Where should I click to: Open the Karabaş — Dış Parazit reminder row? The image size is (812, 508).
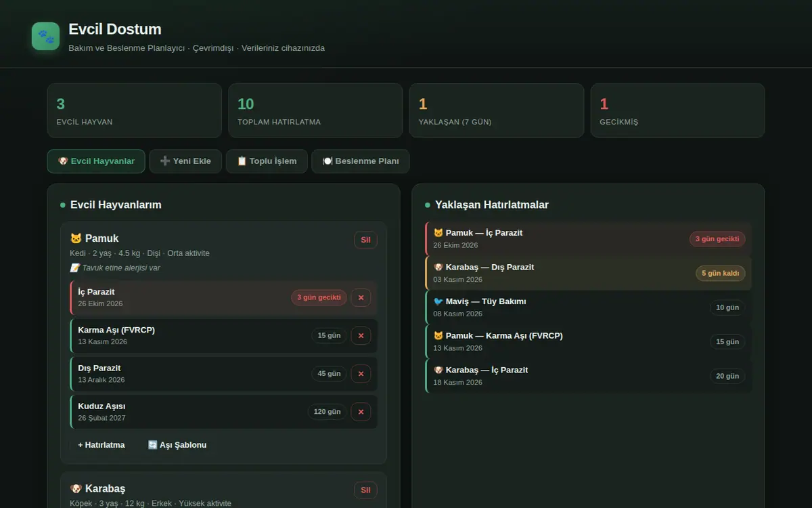pyautogui.click(x=589, y=273)
